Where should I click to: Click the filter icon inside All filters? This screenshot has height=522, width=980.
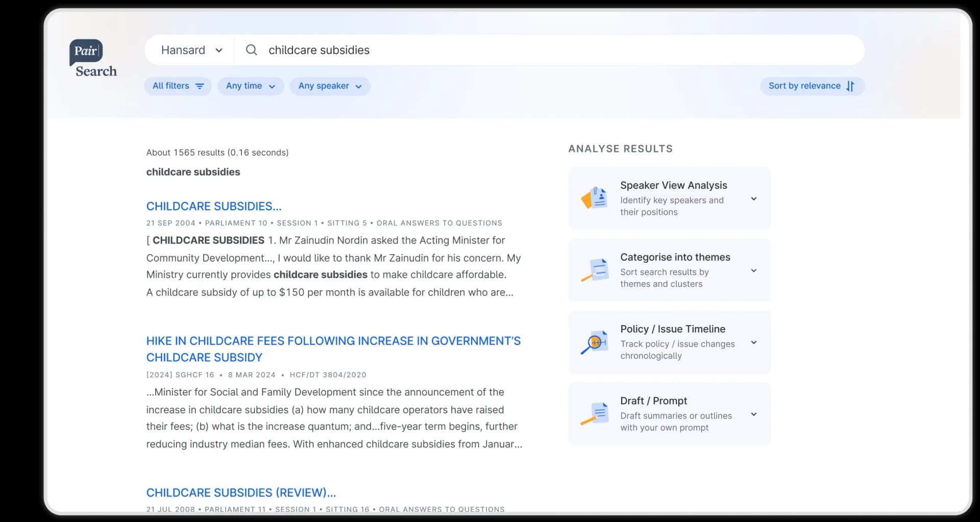[200, 86]
